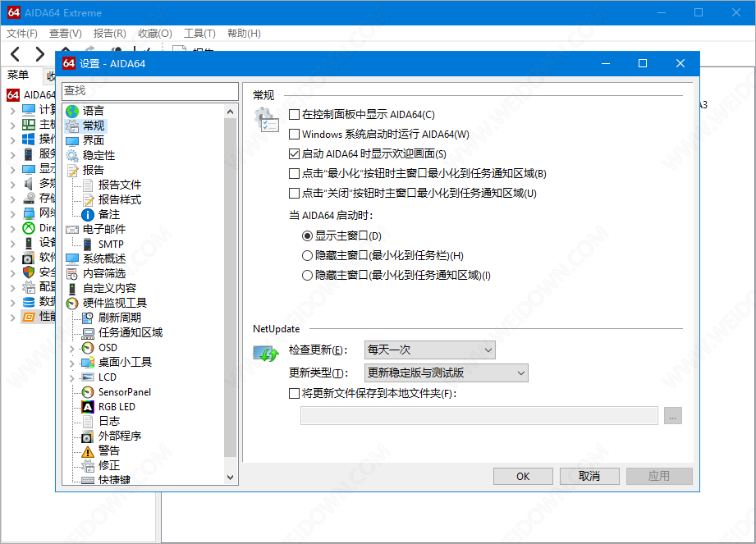The image size is (756, 544).
Task: Open the 收藏(O) menu
Action: point(155,34)
